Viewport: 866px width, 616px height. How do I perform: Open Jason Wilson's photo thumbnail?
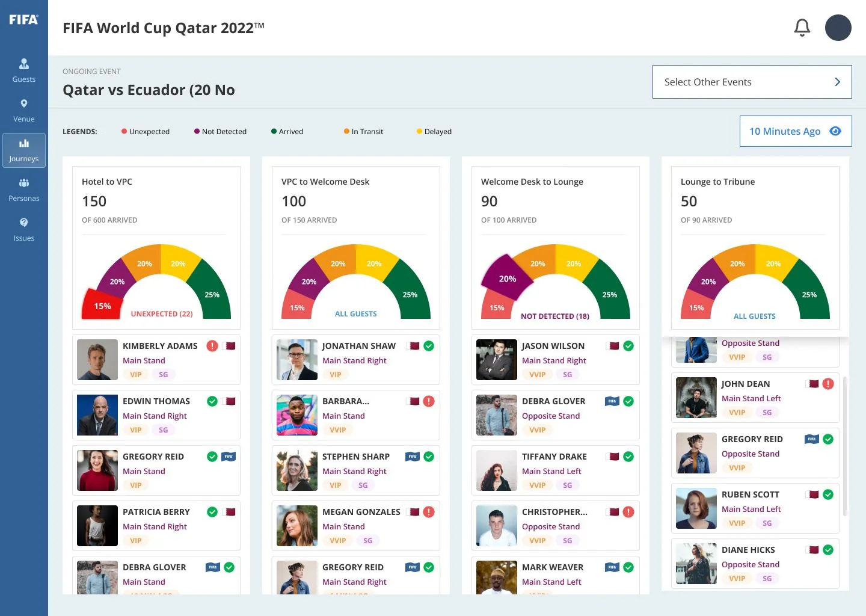(x=497, y=360)
